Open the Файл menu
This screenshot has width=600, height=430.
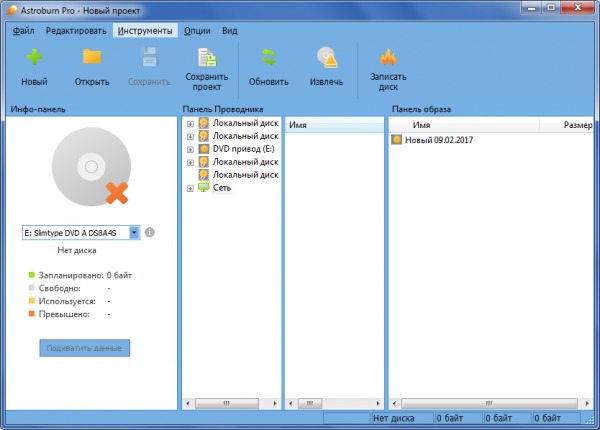pyautogui.click(x=24, y=31)
